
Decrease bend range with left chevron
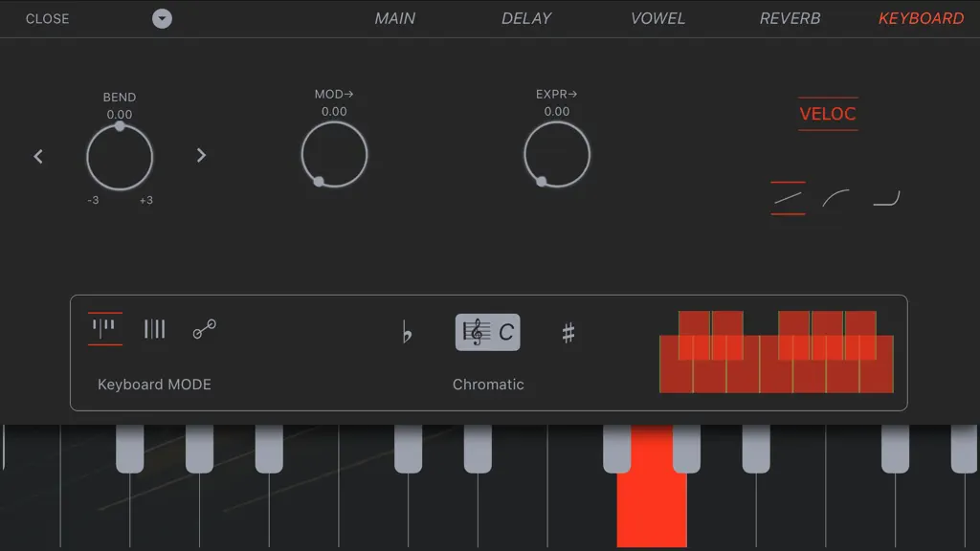(38, 156)
